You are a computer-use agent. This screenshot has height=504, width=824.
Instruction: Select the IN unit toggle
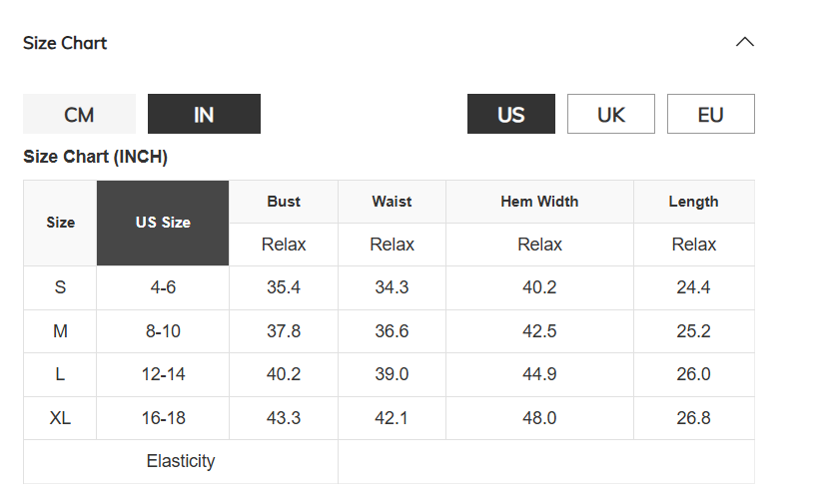204,114
